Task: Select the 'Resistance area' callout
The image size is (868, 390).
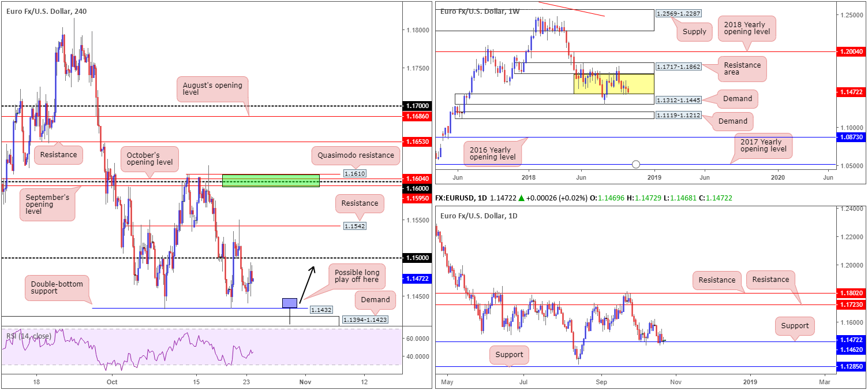Action: point(743,70)
